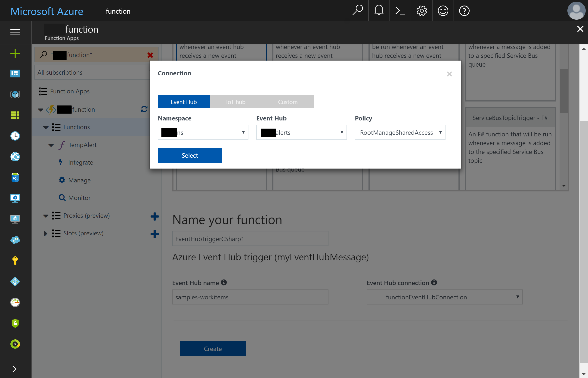
Task: Open notifications bell icon
Action: 379,11
